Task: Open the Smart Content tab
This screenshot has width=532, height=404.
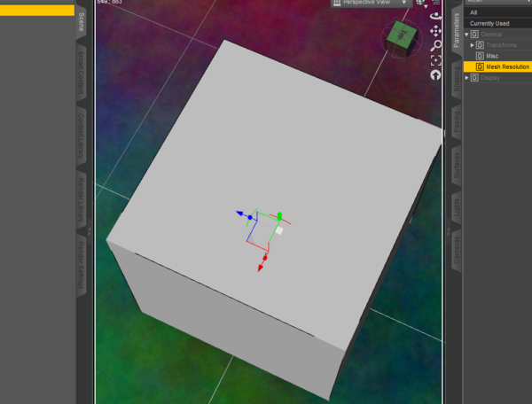Action: pos(81,72)
